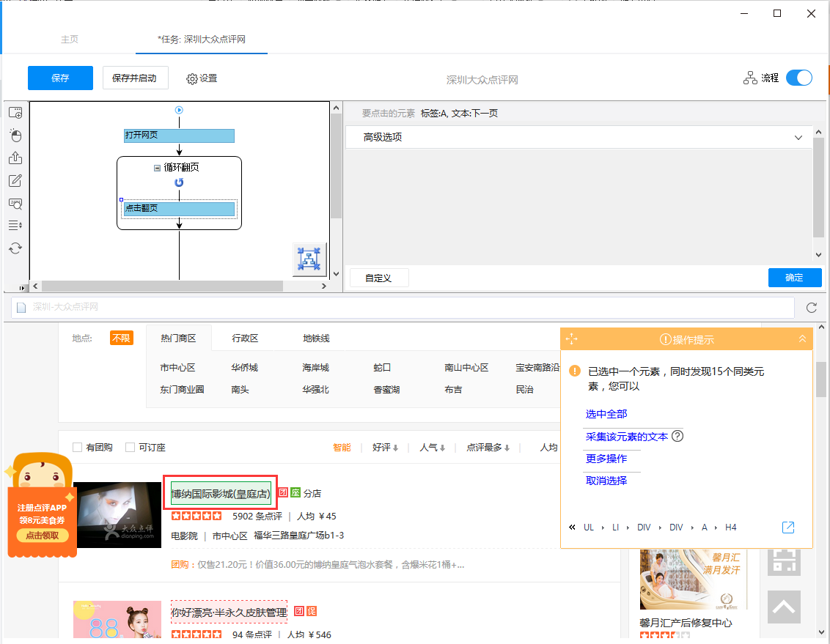The width and height of the screenshot is (830, 644).
Task: Expand the 高级选项 advanced options dropdown
Action: click(798, 138)
